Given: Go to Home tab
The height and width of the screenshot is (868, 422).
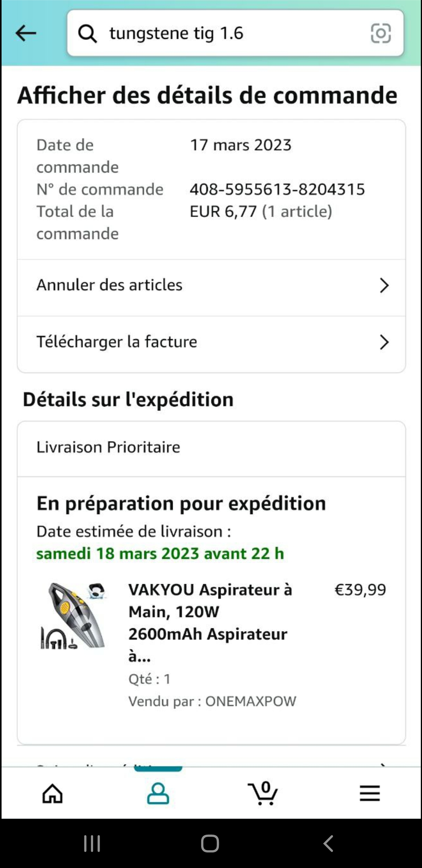Looking at the screenshot, I should tap(53, 794).
